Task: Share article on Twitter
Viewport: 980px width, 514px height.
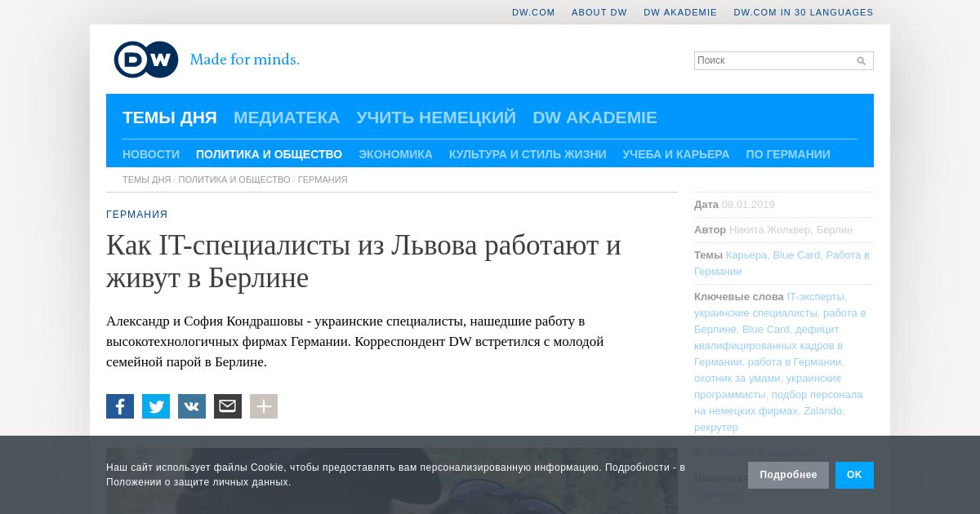Action: pyautogui.click(x=156, y=406)
